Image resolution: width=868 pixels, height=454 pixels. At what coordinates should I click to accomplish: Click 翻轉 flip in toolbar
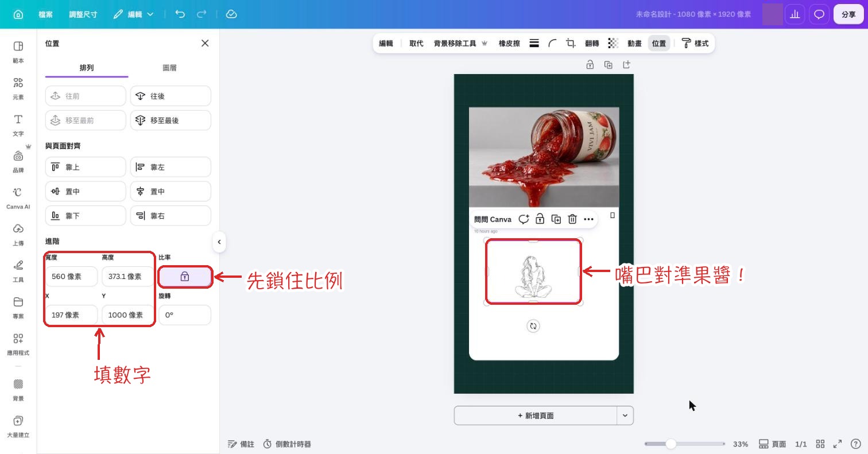[592, 43]
